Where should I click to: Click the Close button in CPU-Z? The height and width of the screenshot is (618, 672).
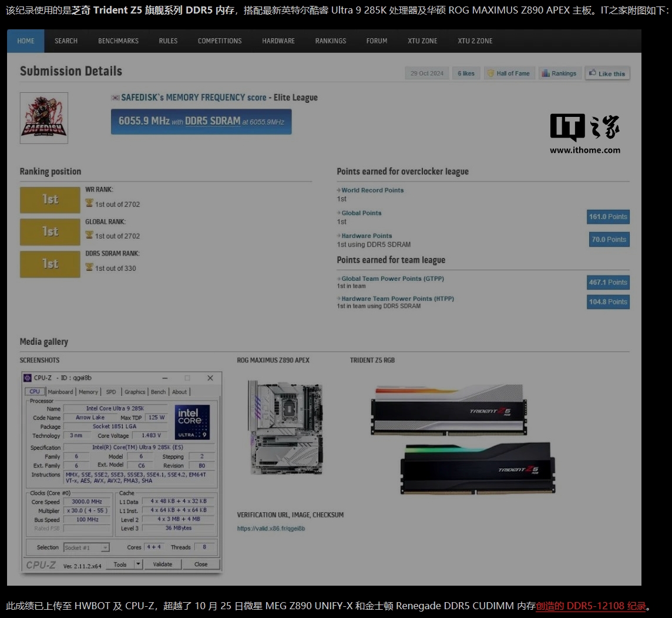click(201, 565)
